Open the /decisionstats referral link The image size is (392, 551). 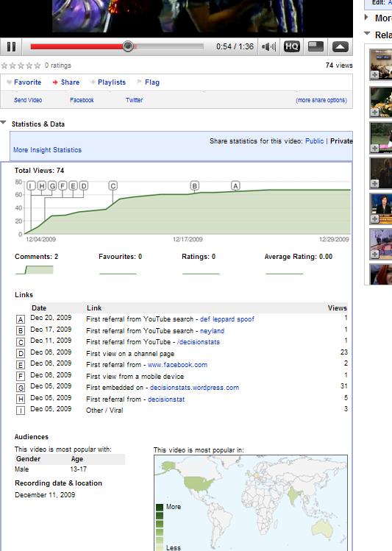[x=199, y=342]
